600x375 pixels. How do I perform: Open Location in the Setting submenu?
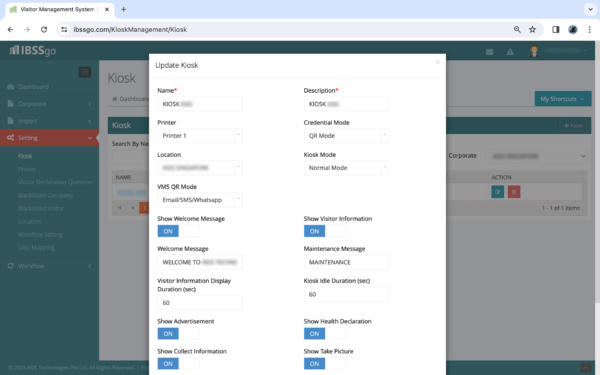29,221
